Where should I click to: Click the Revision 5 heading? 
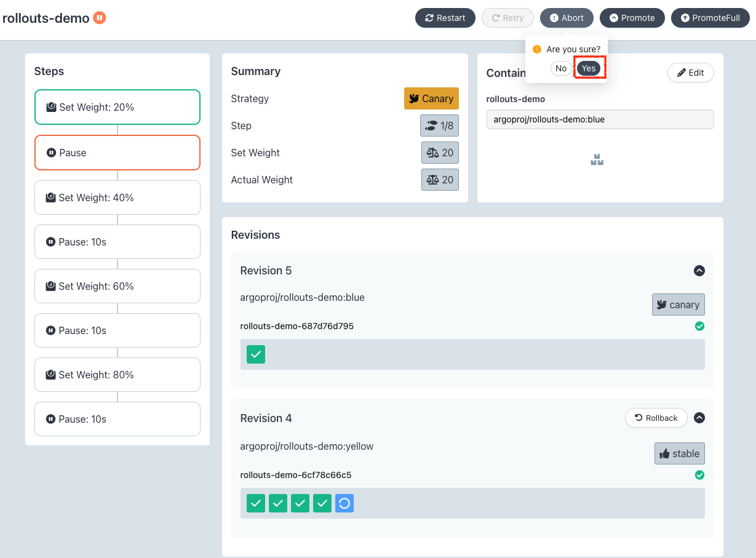click(x=266, y=271)
